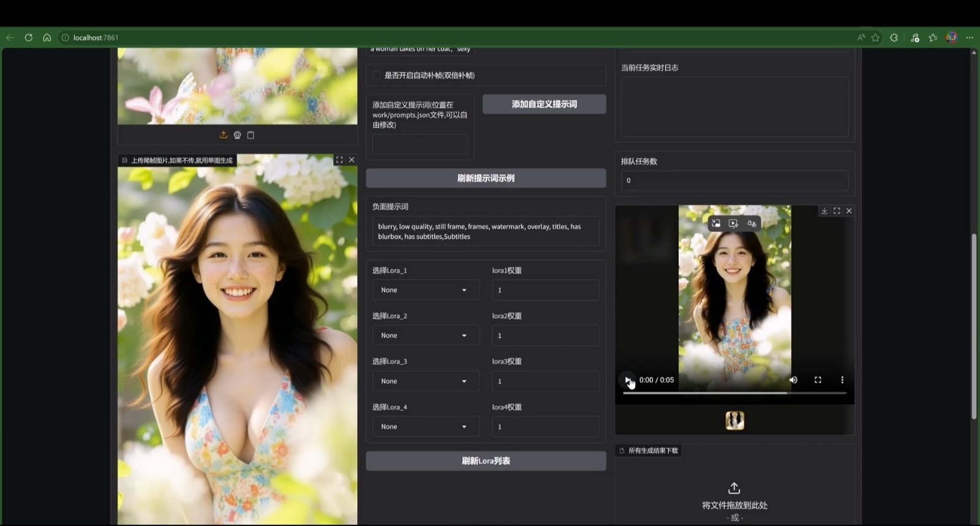Open the 选择Lora_1 dropdown

pyautogui.click(x=425, y=290)
